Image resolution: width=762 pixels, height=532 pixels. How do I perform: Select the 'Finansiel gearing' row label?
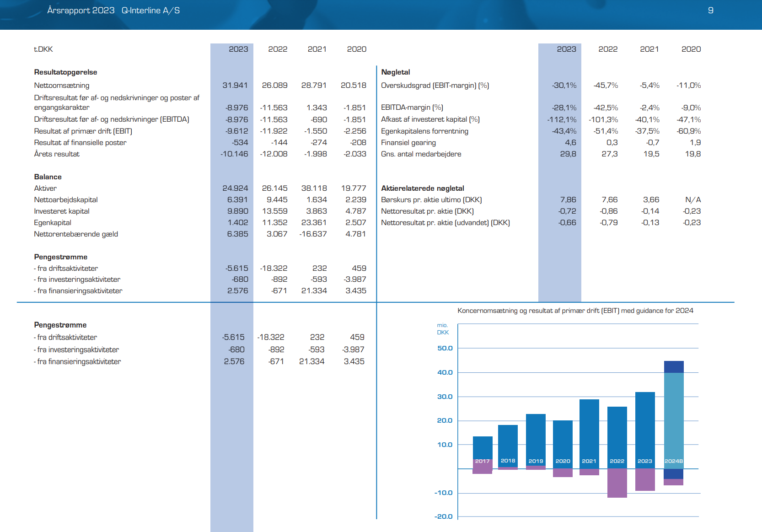point(408,142)
